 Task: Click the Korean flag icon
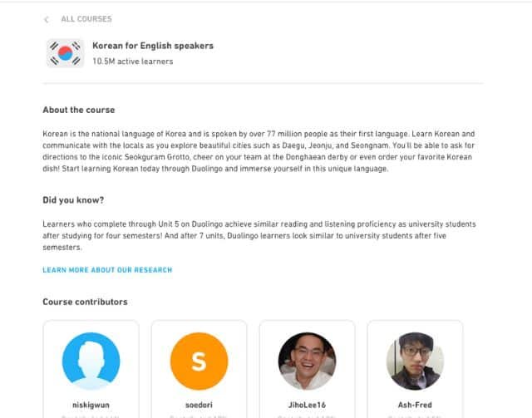click(x=64, y=53)
